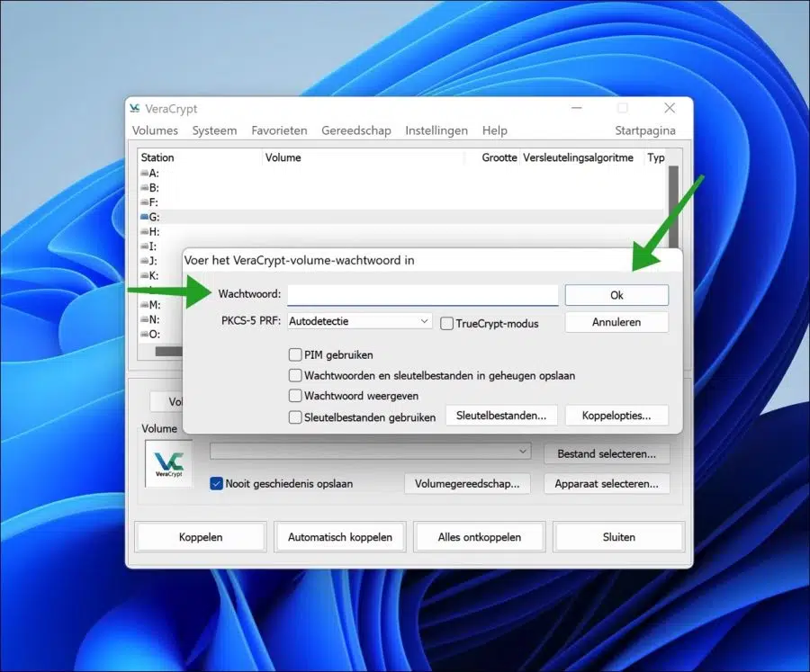
Task: Open the PKCS-5 PRF Autodetectie dropdown
Action: pos(359,321)
